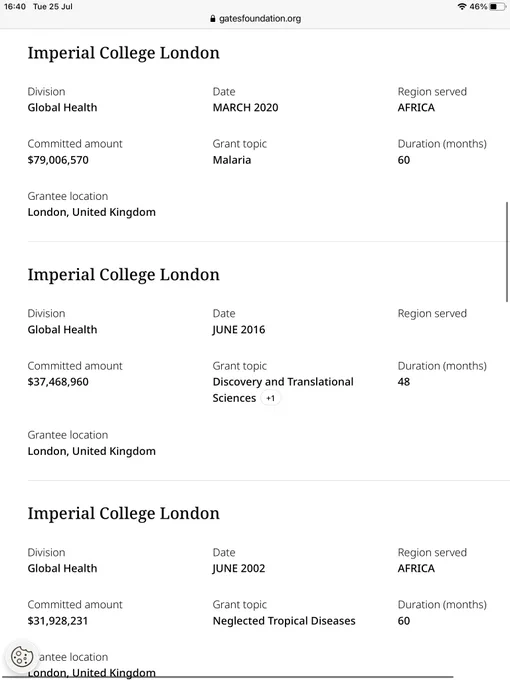This screenshot has height=680, width=510.
Task: Select Discovery and Translational Sciences topic
Action: tap(283, 390)
